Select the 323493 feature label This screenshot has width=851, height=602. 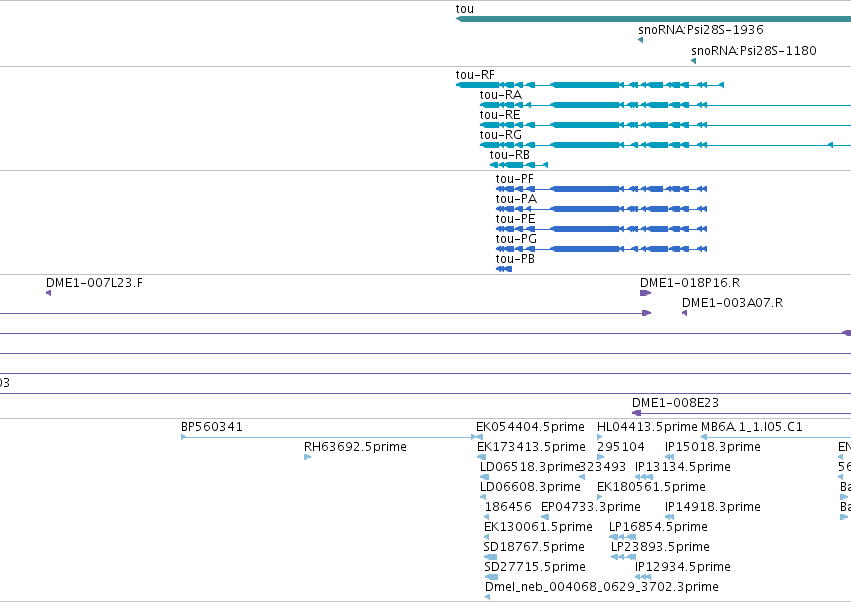[602, 467]
